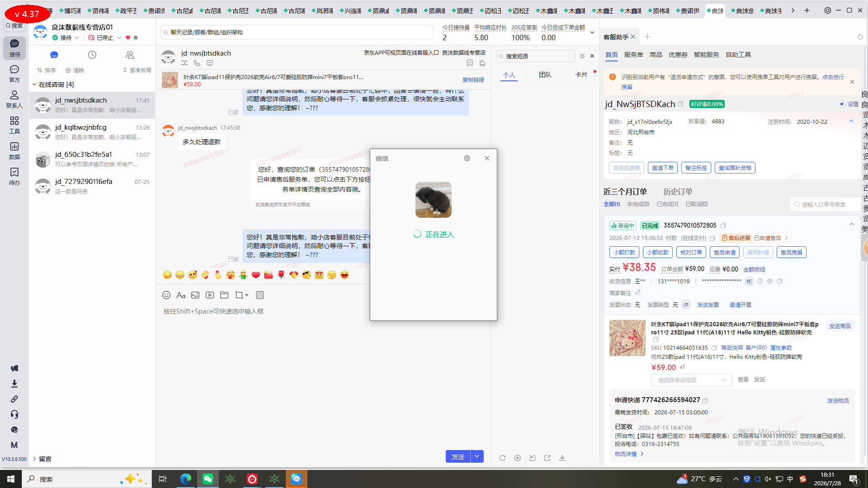This screenshot has height=488, width=868.
Task: Open the 金额明细 link
Action: click(755, 269)
